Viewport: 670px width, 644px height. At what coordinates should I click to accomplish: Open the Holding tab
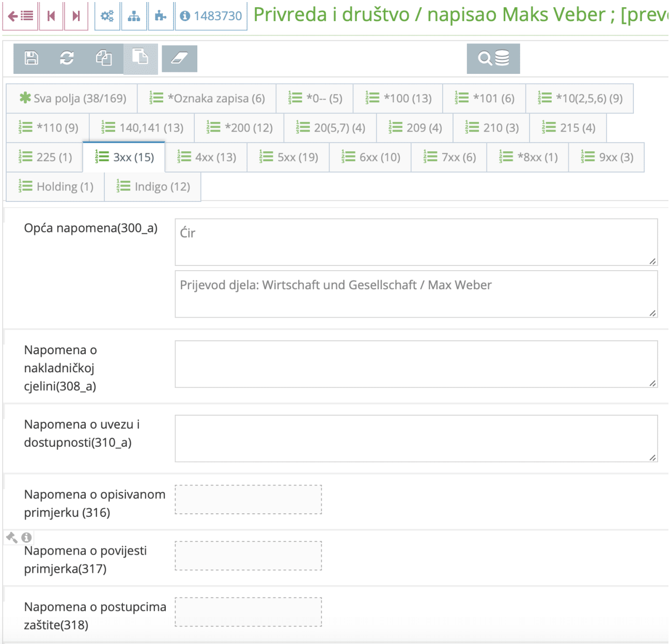[54, 186]
